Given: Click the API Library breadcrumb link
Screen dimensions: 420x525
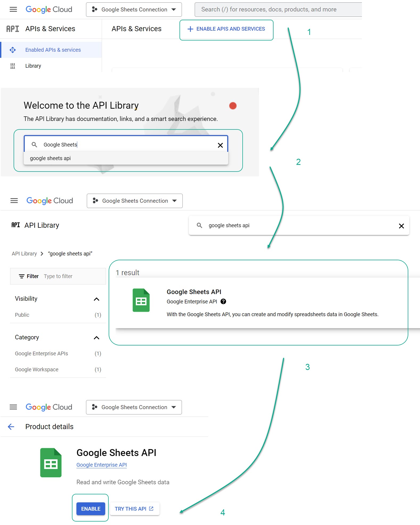Looking at the screenshot, I should point(24,254).
